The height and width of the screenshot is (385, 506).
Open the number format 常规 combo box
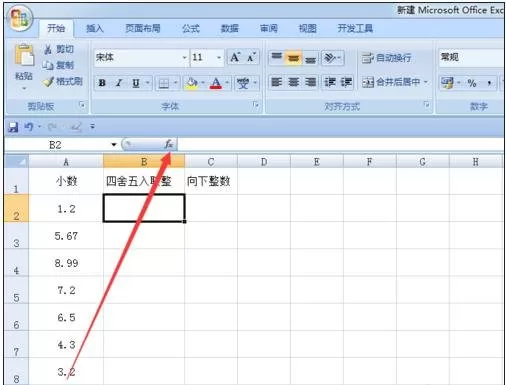pos(471,57)
